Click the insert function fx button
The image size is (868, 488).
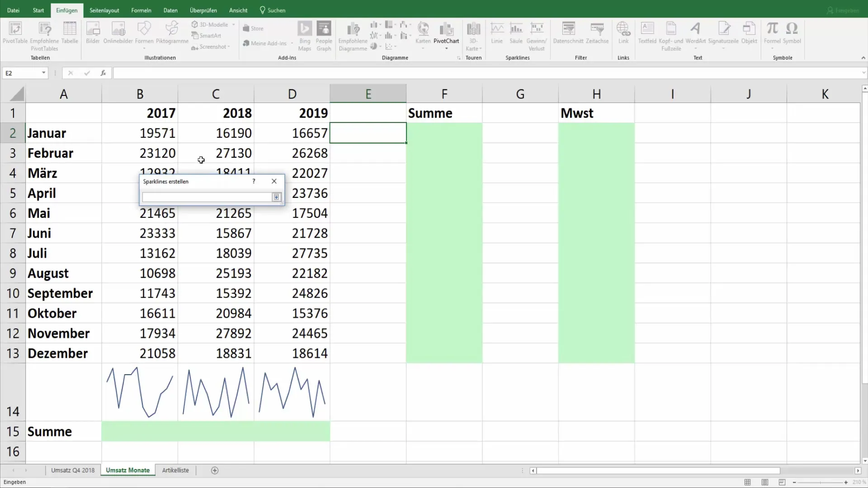(x=103, y=73)
